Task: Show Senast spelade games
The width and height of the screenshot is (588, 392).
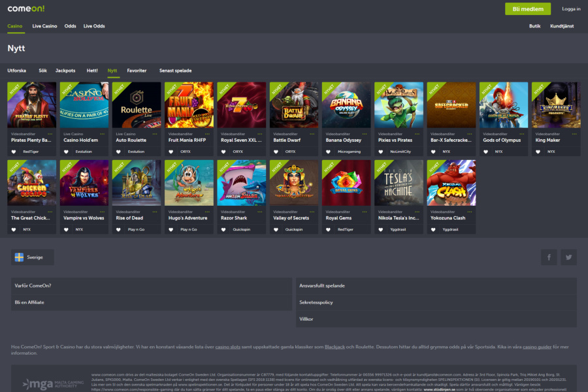Action: 176,71
